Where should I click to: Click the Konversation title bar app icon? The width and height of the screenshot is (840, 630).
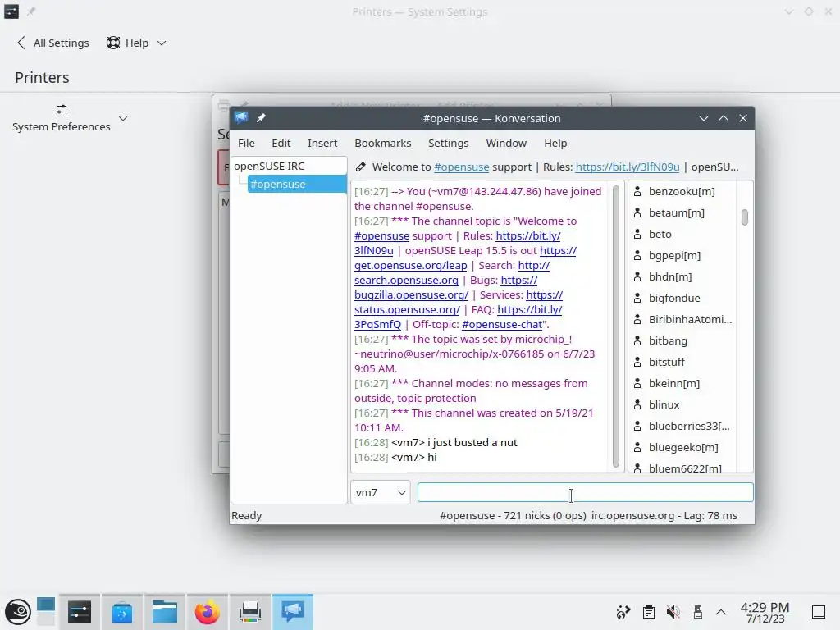click(x=241, y=118)
